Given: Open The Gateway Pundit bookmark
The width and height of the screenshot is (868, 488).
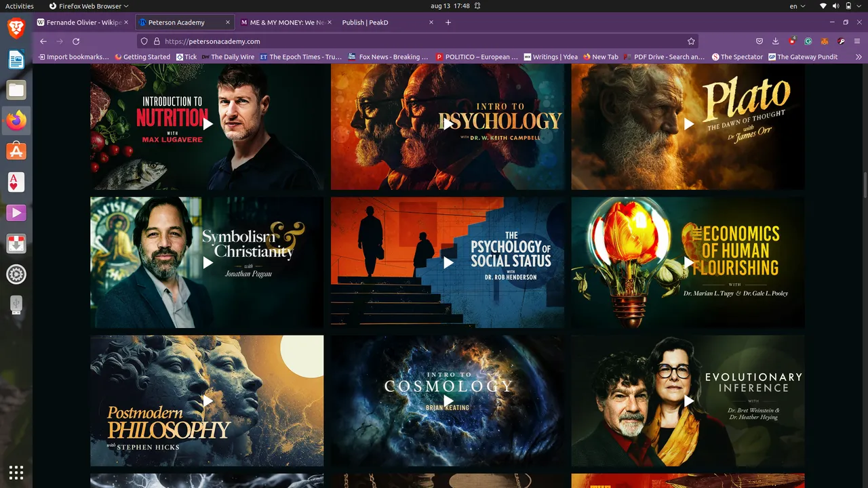Looking at the screenshot, I should [x=802, y=57].
